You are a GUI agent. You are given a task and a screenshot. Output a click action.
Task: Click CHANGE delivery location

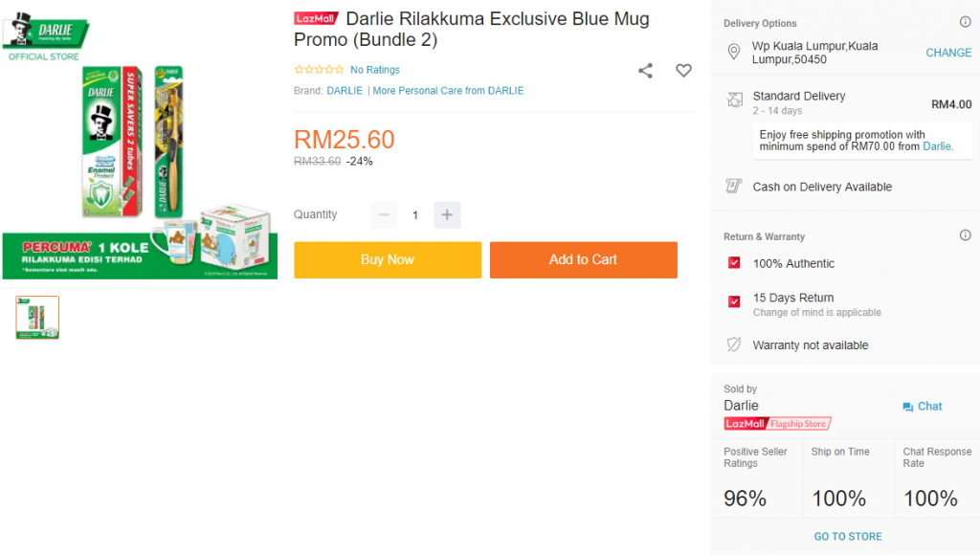point(948,53)
